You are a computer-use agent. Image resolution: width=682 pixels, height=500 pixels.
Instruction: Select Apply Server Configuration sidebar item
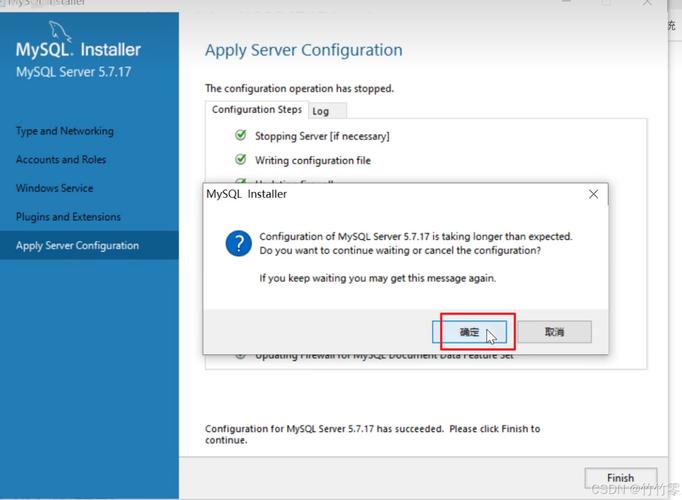click(x=77, y=246)
